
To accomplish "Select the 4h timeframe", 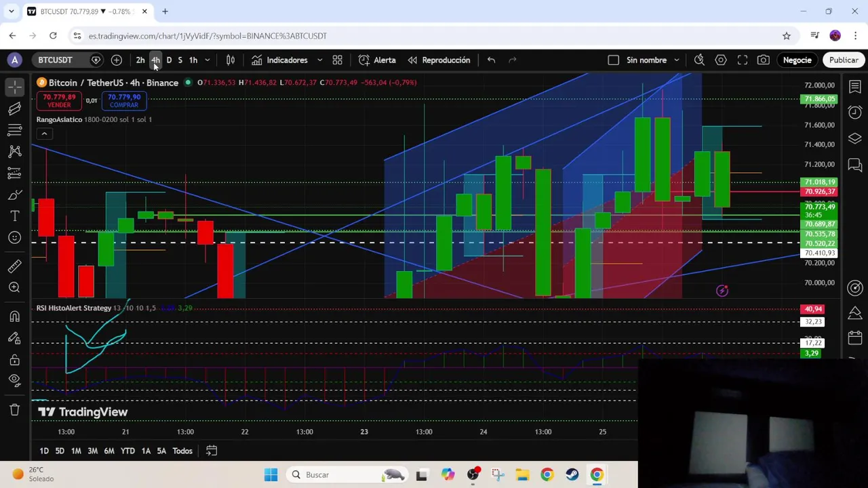I will [x=155, y=60].
